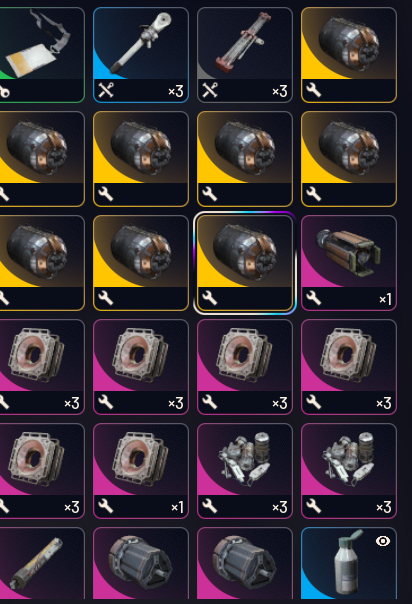Click the eye icon on bottle item
The image size is (412, 604).
pos(383,541)
